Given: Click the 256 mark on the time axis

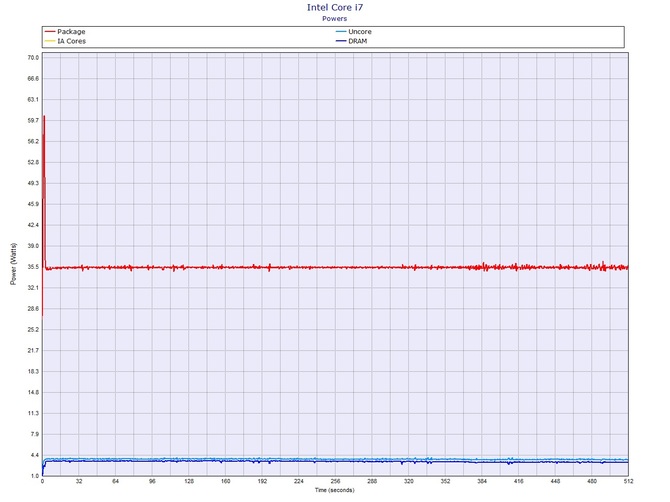Looking at the screenshot, I should point(335,482).
